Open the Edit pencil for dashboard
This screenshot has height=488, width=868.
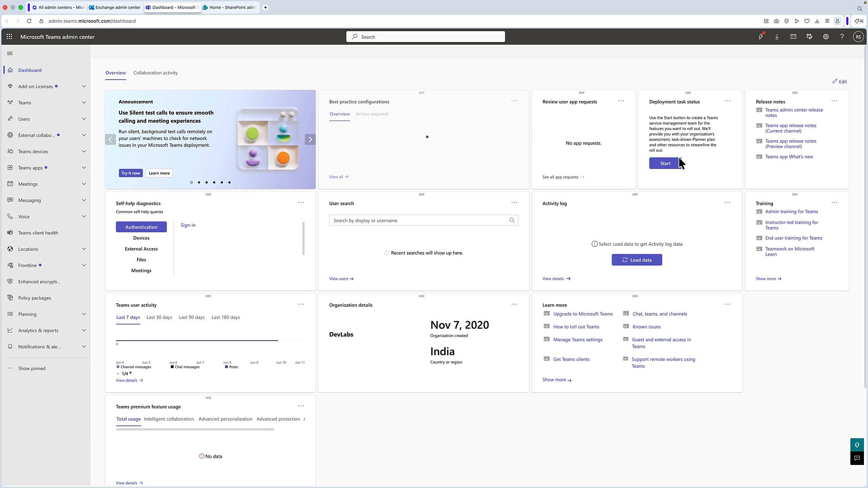[840, 82]
